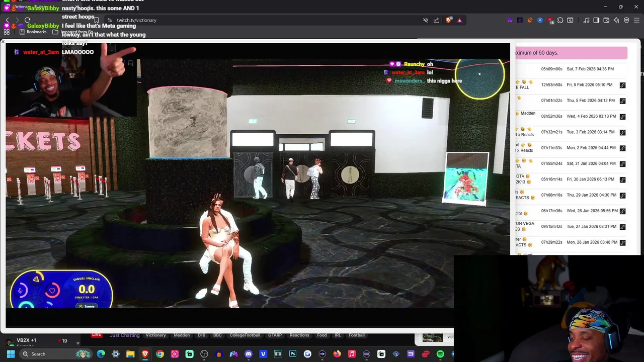The image size is (644, 362).
Task: Open link icon for Mon, 26 Jan 2026 stream
Action: pos(622,242)
